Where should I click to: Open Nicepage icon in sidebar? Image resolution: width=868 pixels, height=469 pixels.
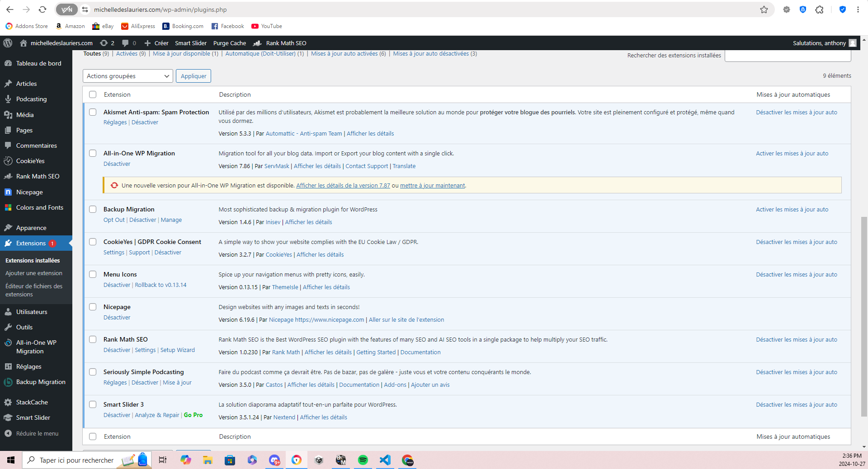click(x=8, y=192)
